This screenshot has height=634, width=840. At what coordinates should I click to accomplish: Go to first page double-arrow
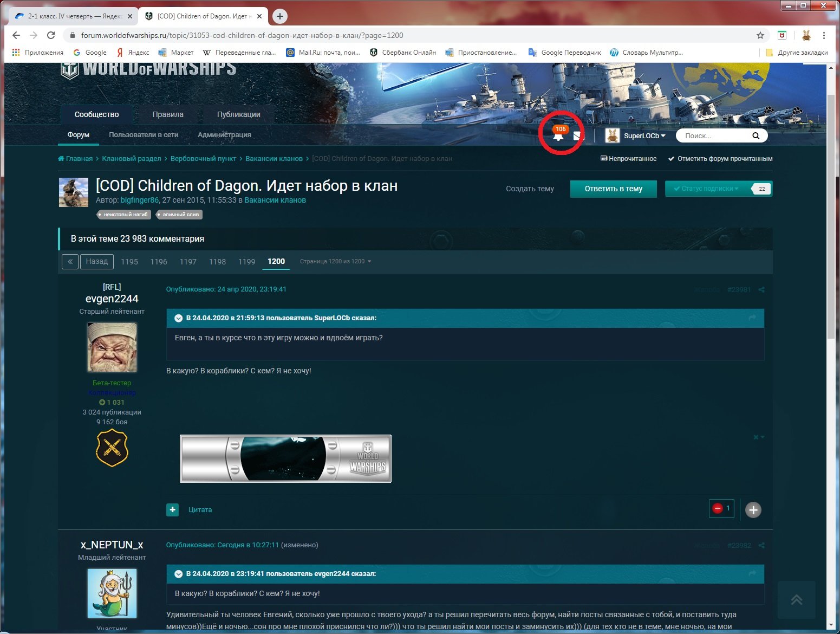(x=70, y=262)
